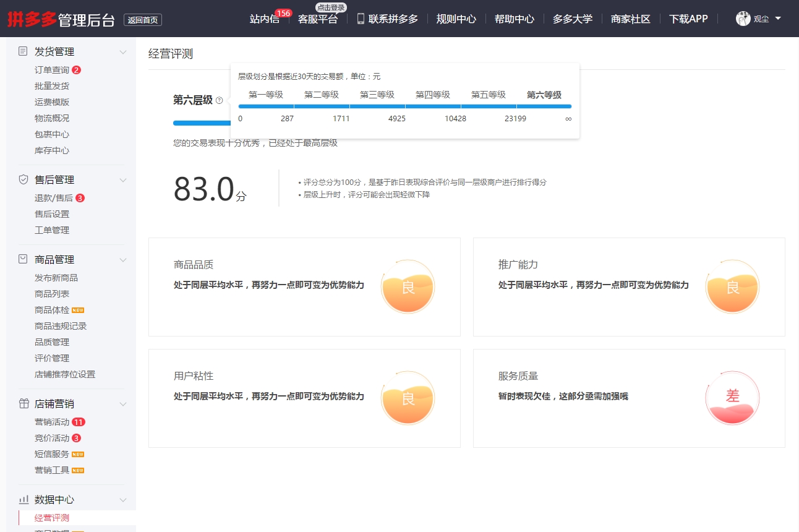799x532 pixels.
Task: Click the 23199 threshold value
Action: click(515, 118)
